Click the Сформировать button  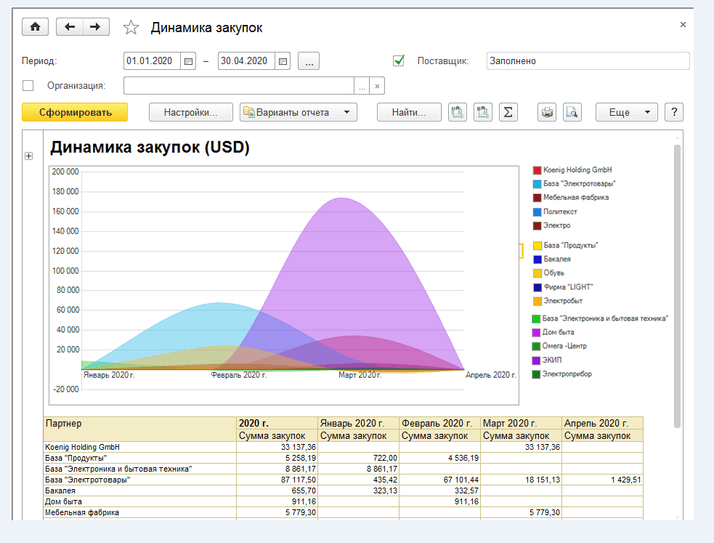click(x=74, y=112)
